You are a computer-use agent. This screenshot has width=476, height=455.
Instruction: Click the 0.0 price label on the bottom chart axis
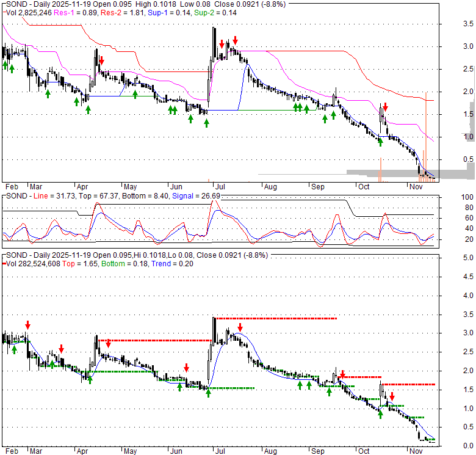468,446
